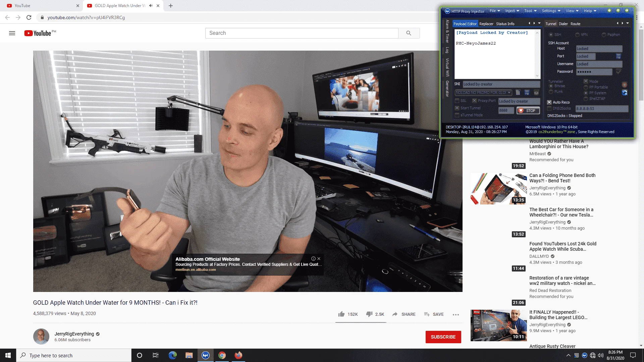Viewport: 644px width, 362px height.
Task: Switch to the Replacer tab
Action: tap(486, 24)
